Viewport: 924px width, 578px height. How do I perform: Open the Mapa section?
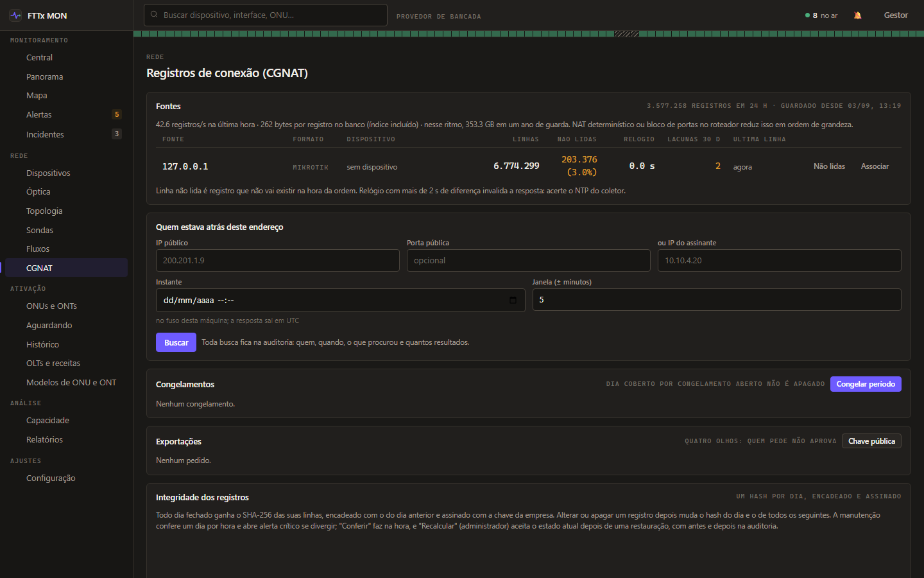coord(66,95)
